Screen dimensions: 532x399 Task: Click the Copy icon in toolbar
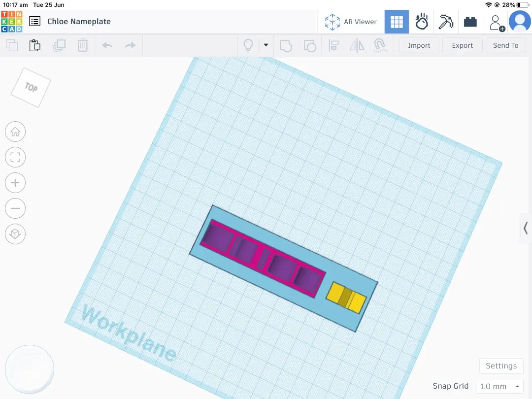[x=12, y=45]
